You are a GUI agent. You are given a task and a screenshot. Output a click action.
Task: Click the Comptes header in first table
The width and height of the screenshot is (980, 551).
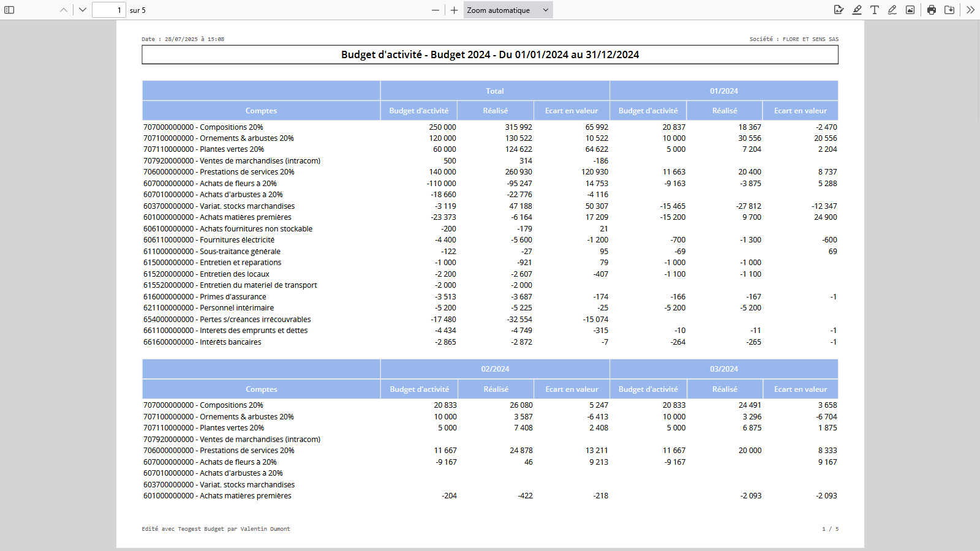[261, 111]
